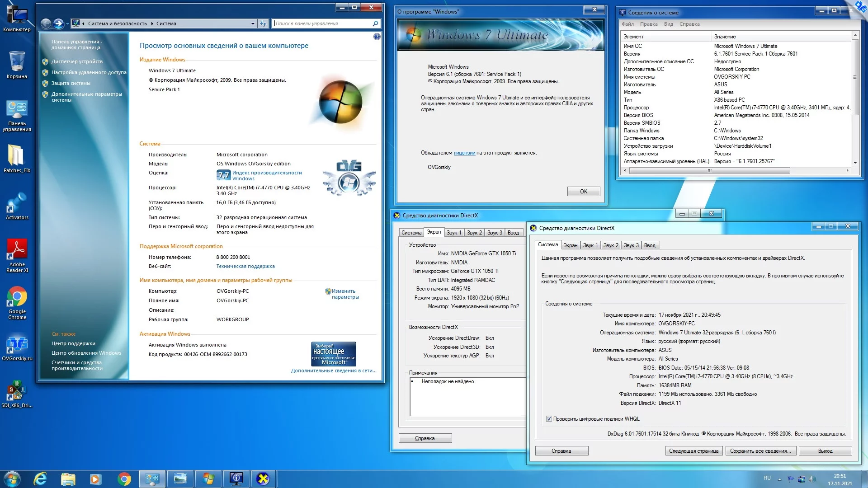868x488 pixels.
Task: Open the navigation recent pages dropdown arrow
Action: click(x=68, y=23)
